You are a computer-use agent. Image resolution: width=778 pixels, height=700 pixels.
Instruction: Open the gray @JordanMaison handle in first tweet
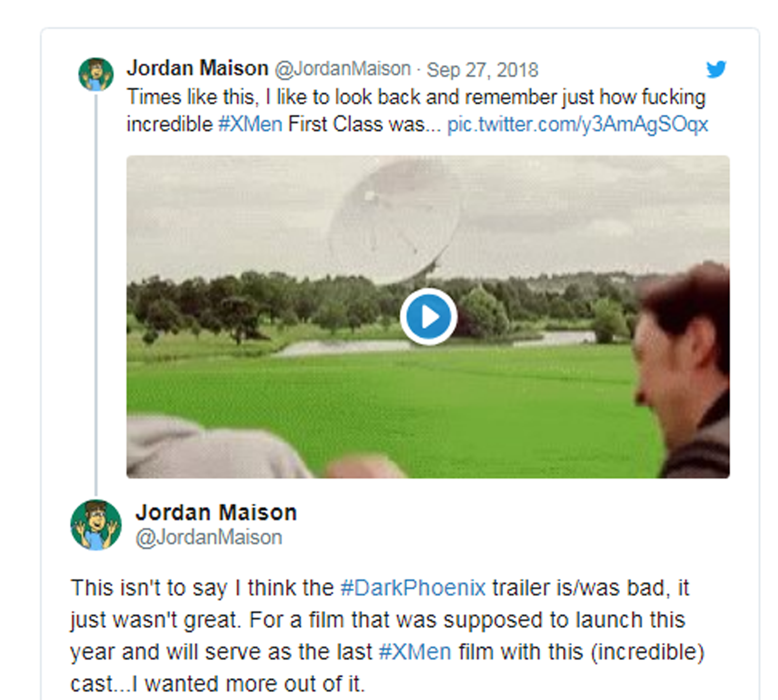point(343,69)
